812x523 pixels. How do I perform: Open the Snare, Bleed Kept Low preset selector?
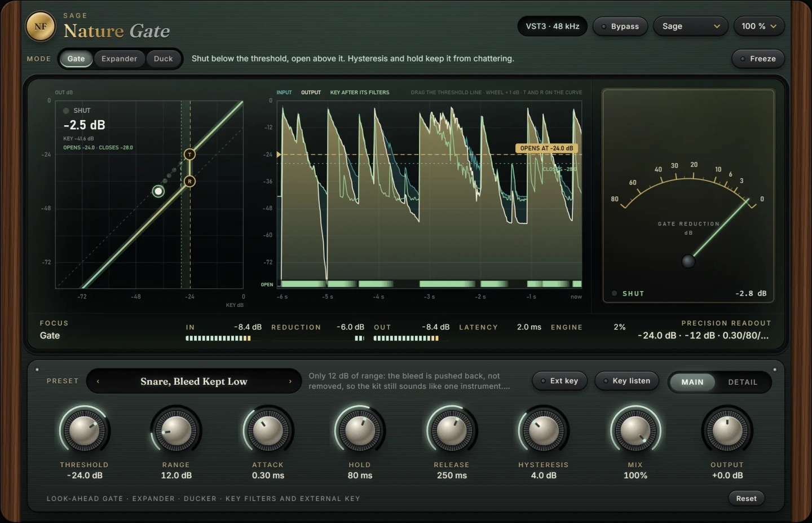coord(194,381)
